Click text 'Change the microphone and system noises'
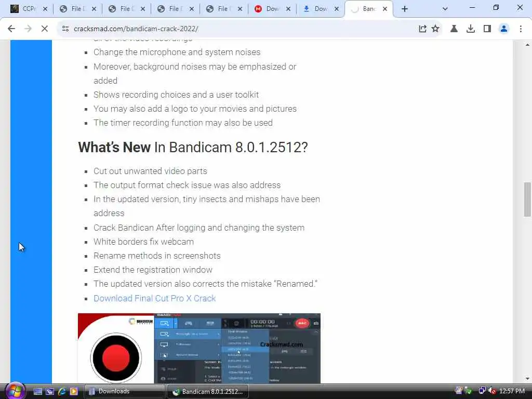The width and height of the screenshot is (532, 399). click(x=177, y=52)
